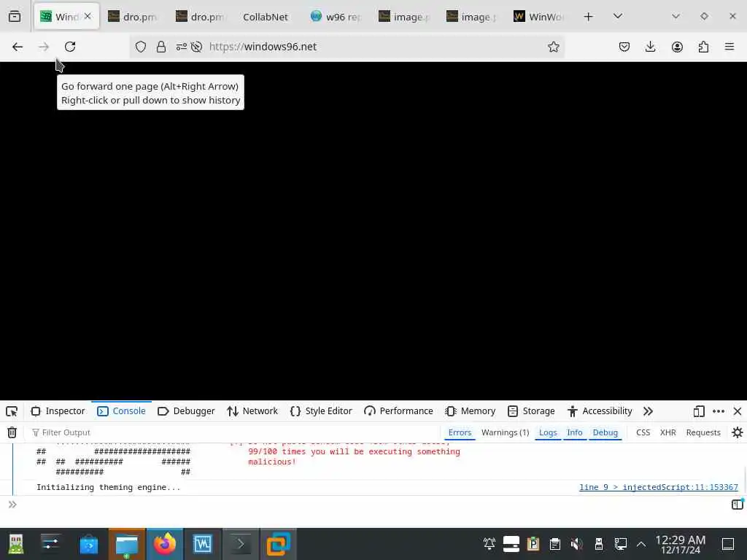This screenshot has width=747, height=560.
Task: Open a new tab
Action: tap(589, 17)
